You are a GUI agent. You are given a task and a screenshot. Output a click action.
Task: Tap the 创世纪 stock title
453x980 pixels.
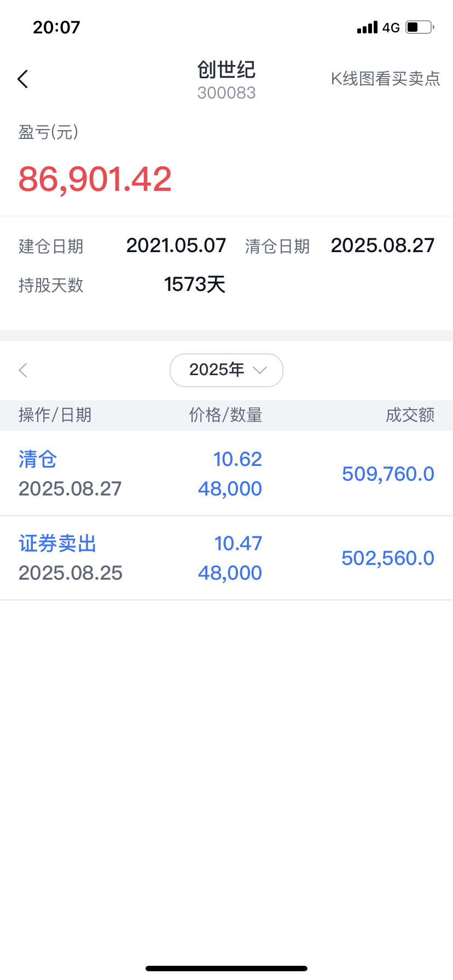(x=226, y=69)
